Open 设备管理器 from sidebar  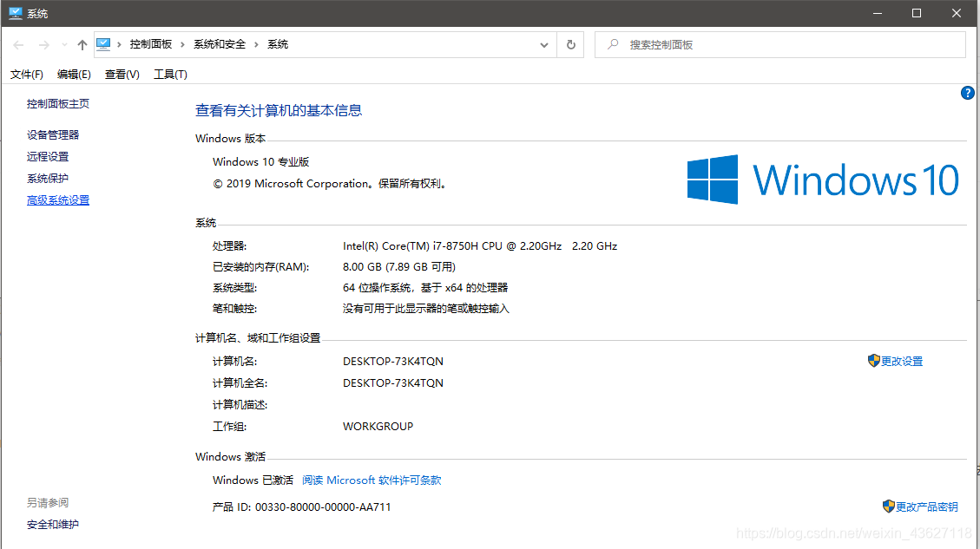pos(53,135)
